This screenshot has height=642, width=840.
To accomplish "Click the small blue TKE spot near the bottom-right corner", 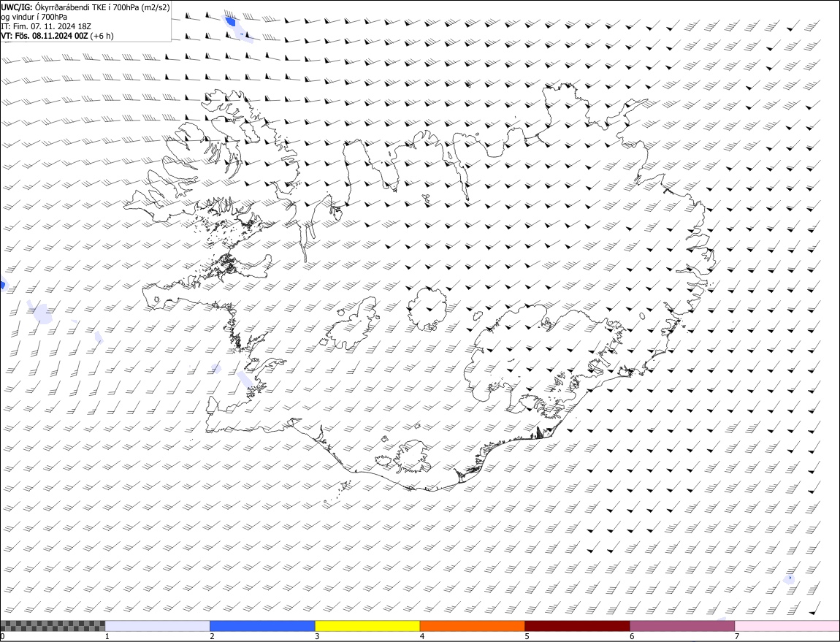I will coord(790,578).
